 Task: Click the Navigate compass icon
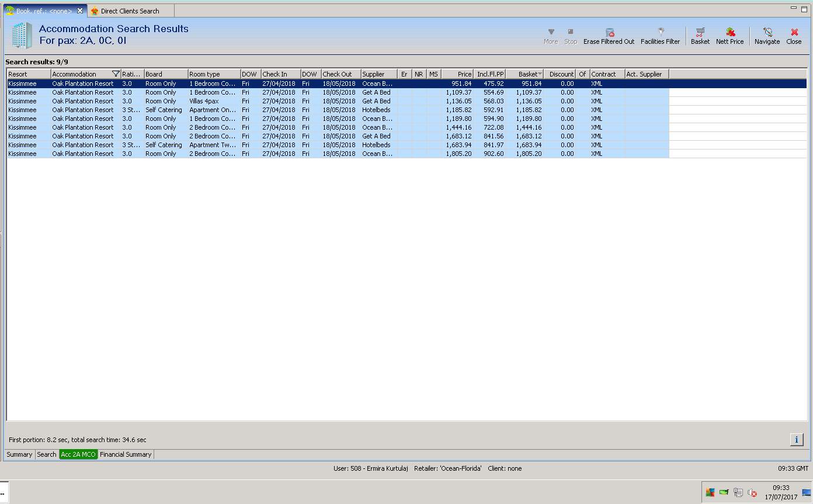pyautogui.click(x=767, y=32)
